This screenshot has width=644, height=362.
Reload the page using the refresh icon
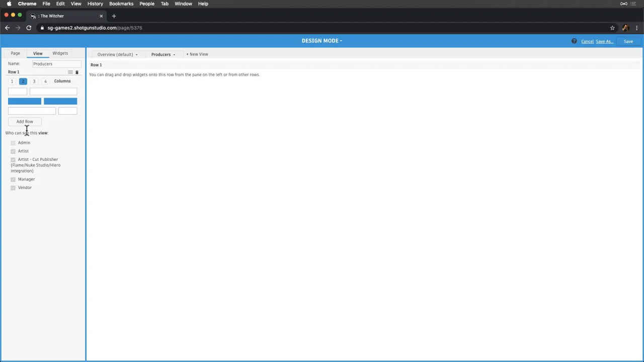click(x=29, y=28)
